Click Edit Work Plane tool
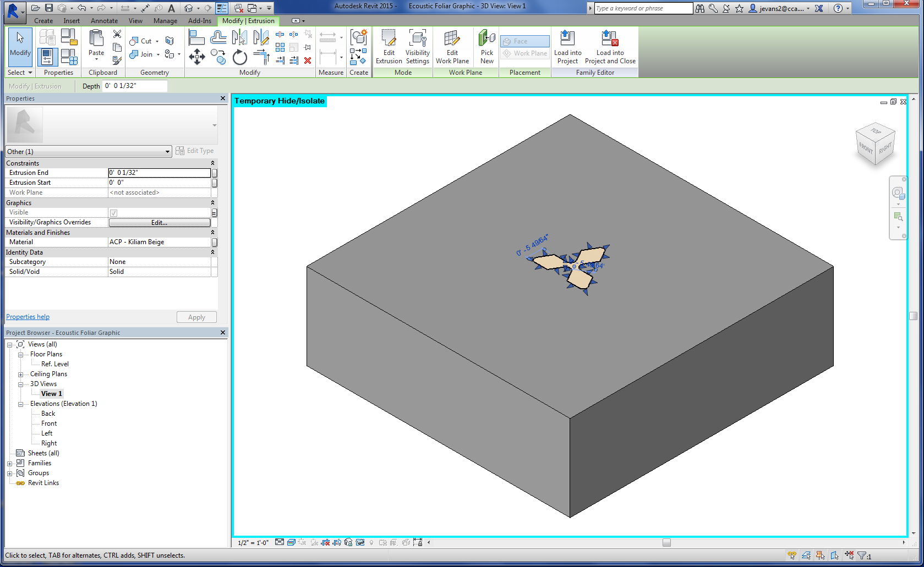This screenshot has height=567, width=924. pyautogui.click(x=452, y=46)
